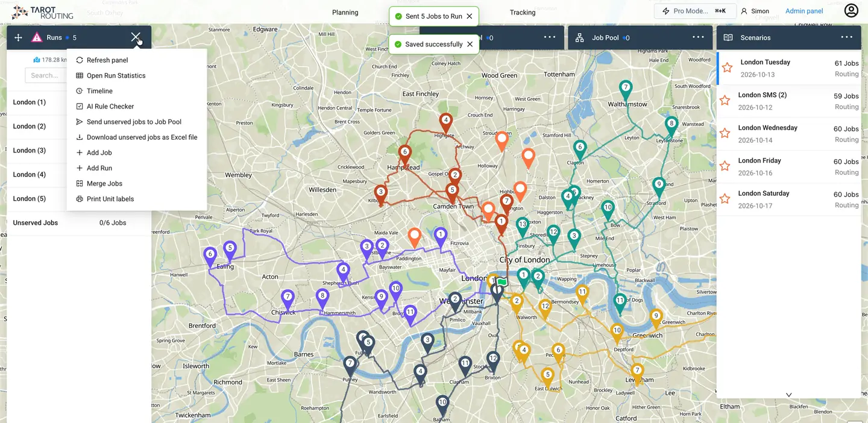Click yellow map pin 7 at Lewisham

(x=637, y=374)
